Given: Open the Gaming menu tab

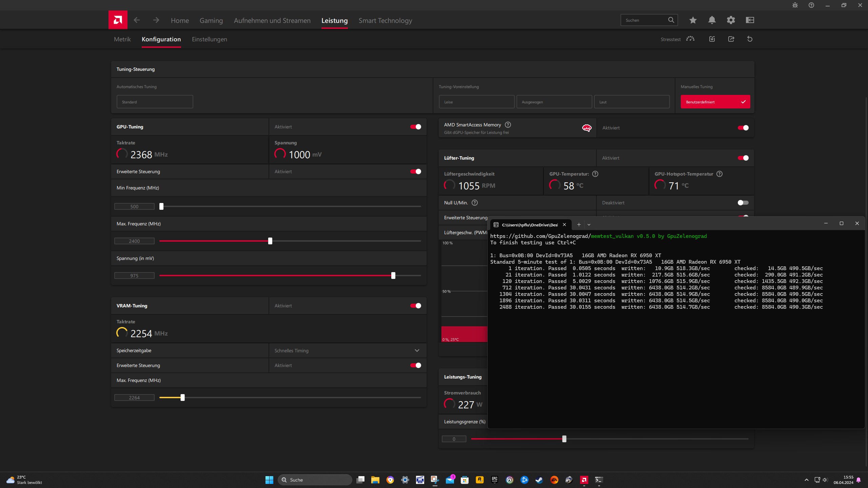Looking at the screenshot, I should (211, 21).
